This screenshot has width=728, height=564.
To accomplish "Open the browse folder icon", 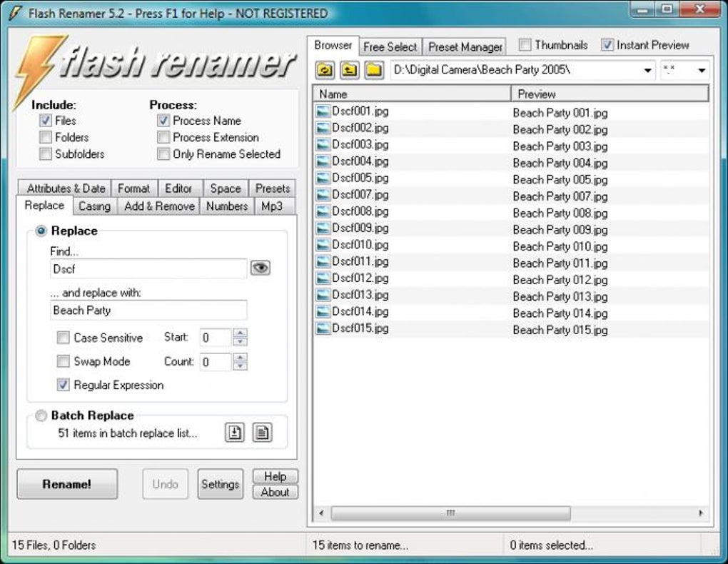I will (374, 70).
